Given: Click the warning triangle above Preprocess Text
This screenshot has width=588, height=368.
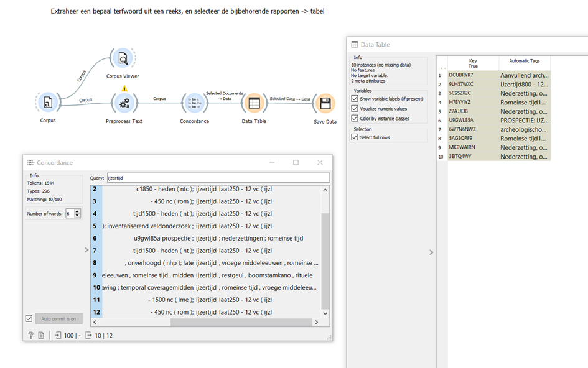Looking at the screenshot, I should click(124, 88).
